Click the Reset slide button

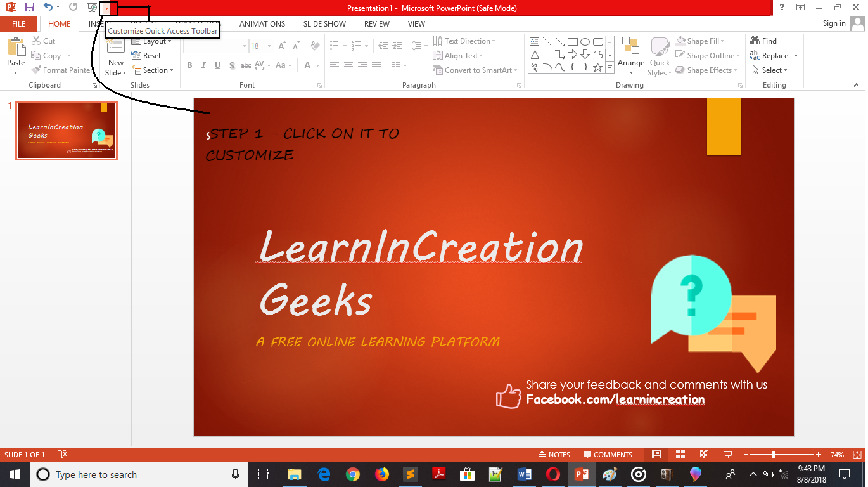147,56
